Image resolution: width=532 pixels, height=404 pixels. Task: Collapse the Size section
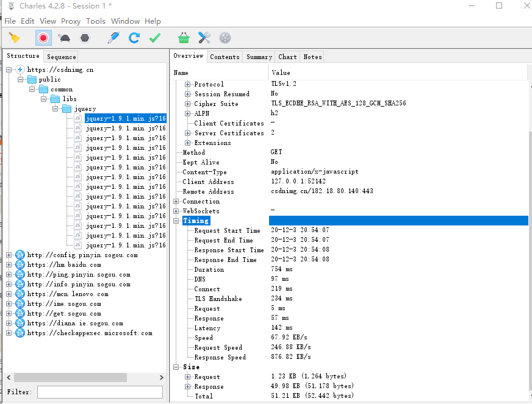176,367
